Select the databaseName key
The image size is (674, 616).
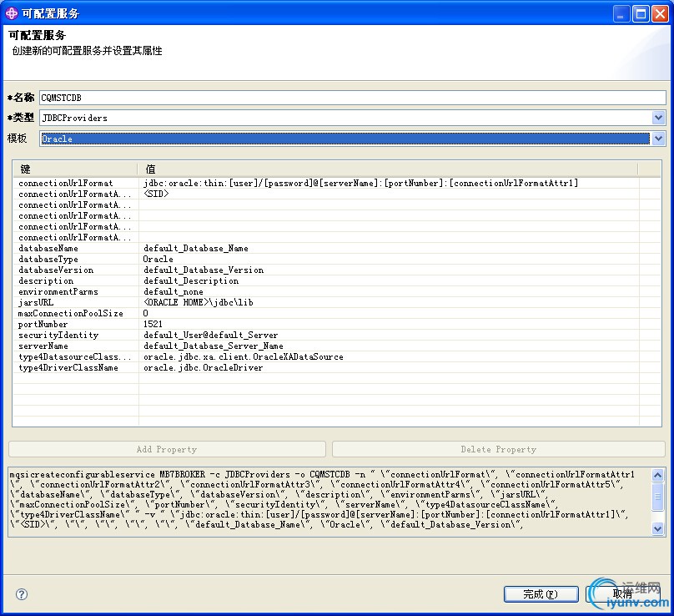pyautogui.click(x=48, y=248)
